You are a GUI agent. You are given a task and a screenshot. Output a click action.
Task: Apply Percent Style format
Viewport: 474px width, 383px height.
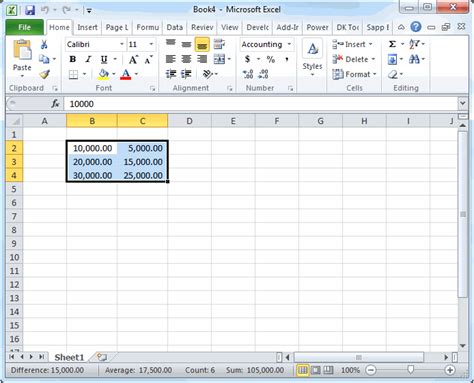pos(271,59)
